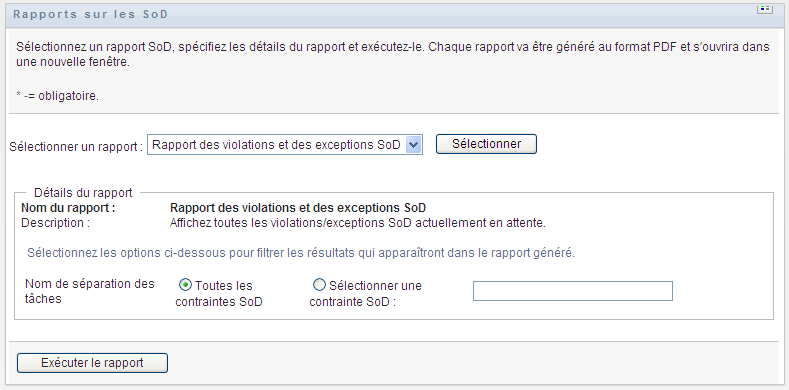Click the 'Sélectionner une contrainte SoD :' label text
This screenshot has height=390, width=789.
[365, 294]
